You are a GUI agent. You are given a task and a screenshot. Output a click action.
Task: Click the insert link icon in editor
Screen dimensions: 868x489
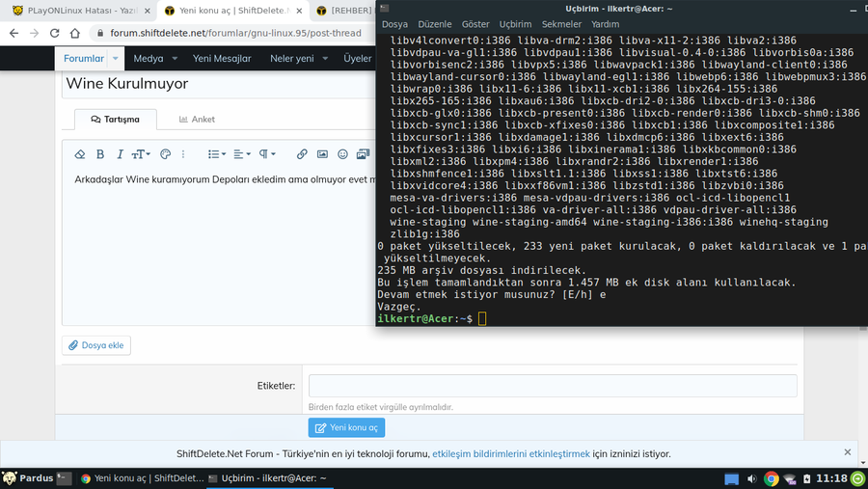[x=302, y=154]
